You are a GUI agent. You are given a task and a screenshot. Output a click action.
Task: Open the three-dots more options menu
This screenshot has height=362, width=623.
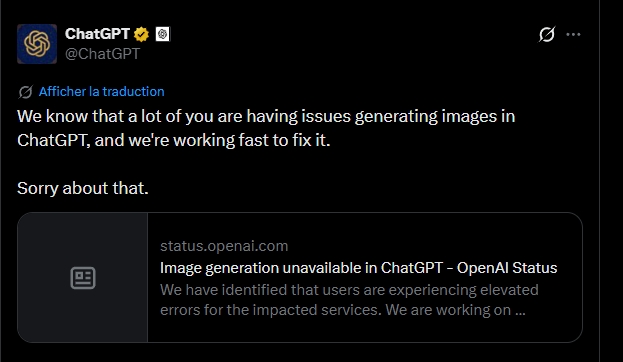tap(573, 35)
